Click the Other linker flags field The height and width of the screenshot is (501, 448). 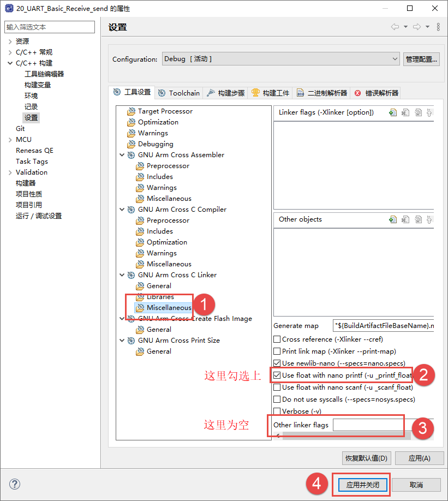pos(383,425)
